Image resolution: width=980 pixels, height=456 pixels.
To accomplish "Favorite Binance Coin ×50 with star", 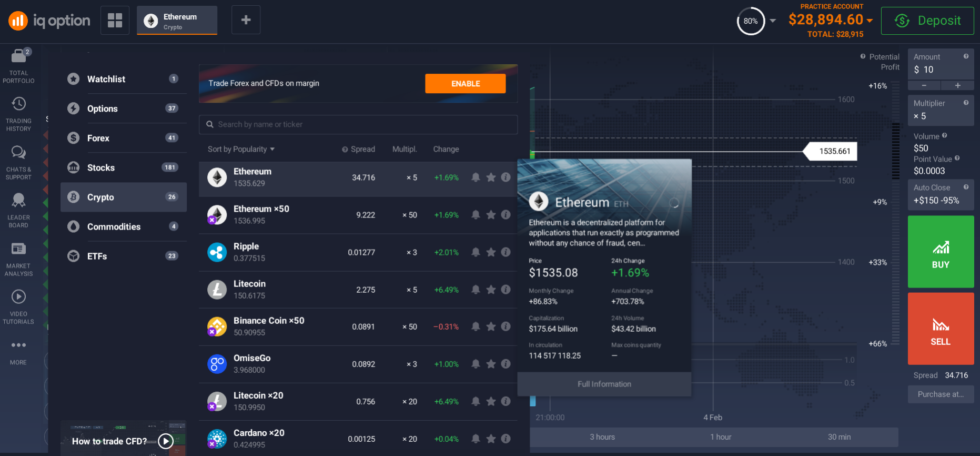I will click(x=491, y=326).
